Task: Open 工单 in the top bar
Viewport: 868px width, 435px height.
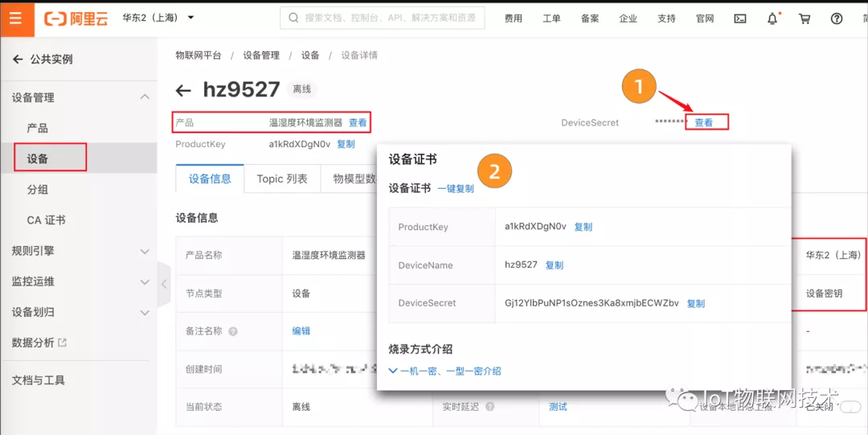Action: (x=551, y=18)
